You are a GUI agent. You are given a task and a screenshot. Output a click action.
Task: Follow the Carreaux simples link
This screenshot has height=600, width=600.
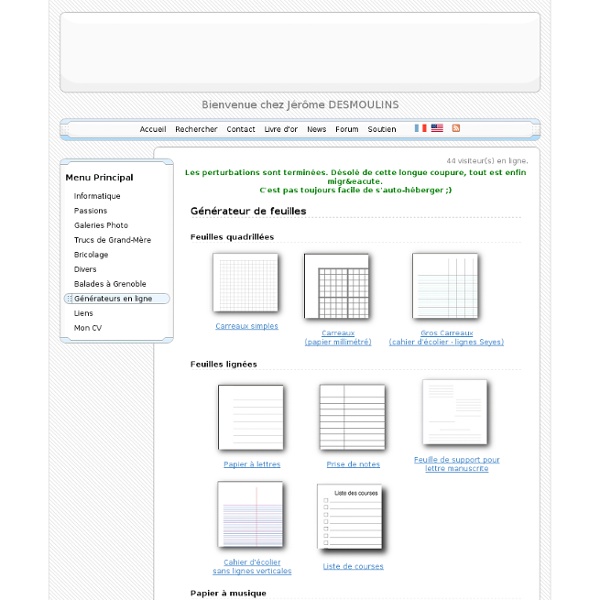[x=247, y=326]
